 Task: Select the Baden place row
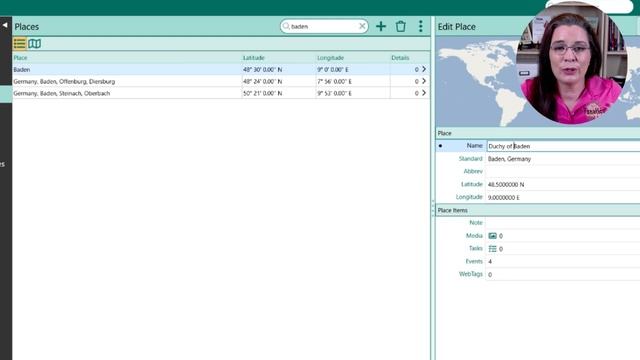click(221, 70)
